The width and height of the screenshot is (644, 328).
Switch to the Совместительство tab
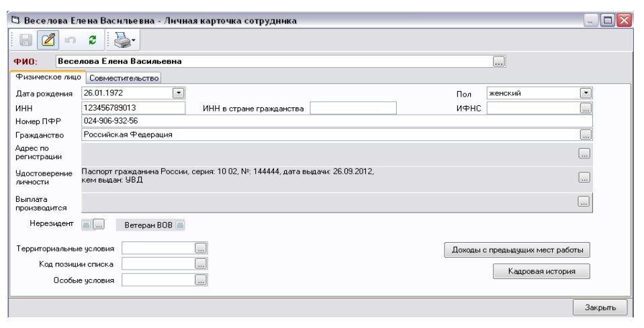pyautogui.click(x=124, y=78)
